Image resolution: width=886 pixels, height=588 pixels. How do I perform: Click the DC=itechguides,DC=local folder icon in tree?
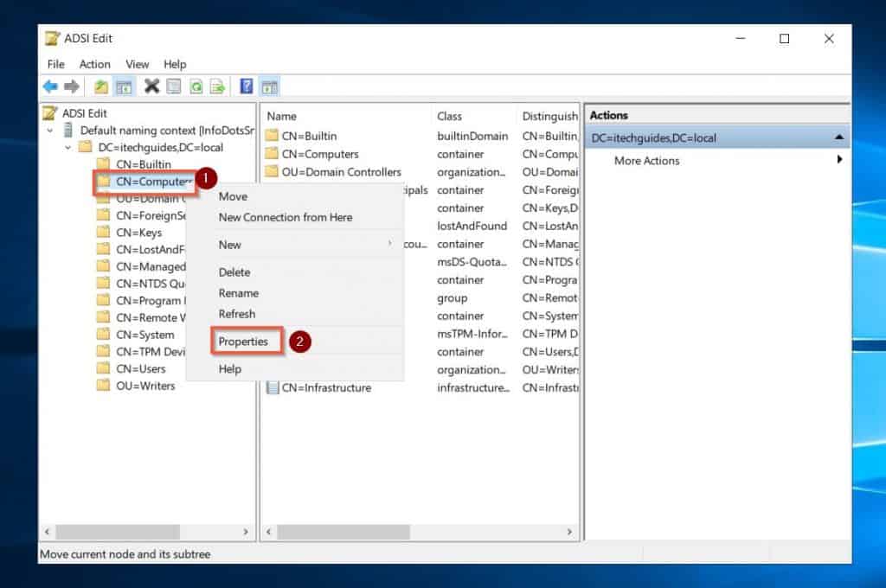[x=86, y=147]
